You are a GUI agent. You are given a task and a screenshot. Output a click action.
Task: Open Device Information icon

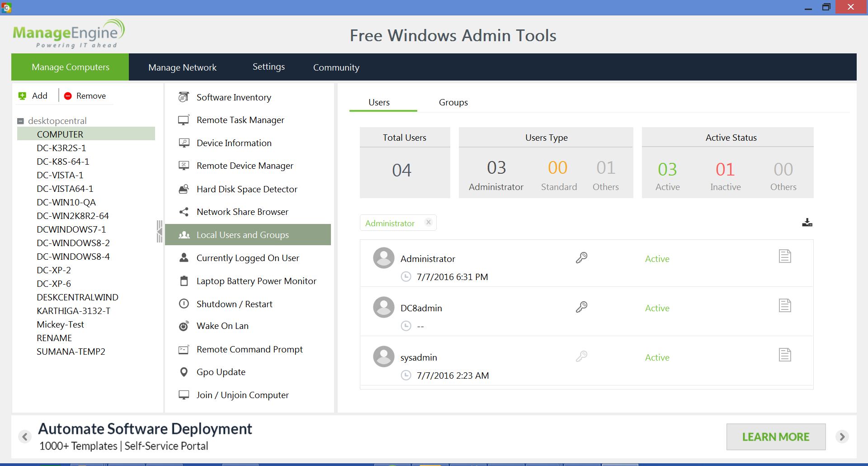[184, 143]
